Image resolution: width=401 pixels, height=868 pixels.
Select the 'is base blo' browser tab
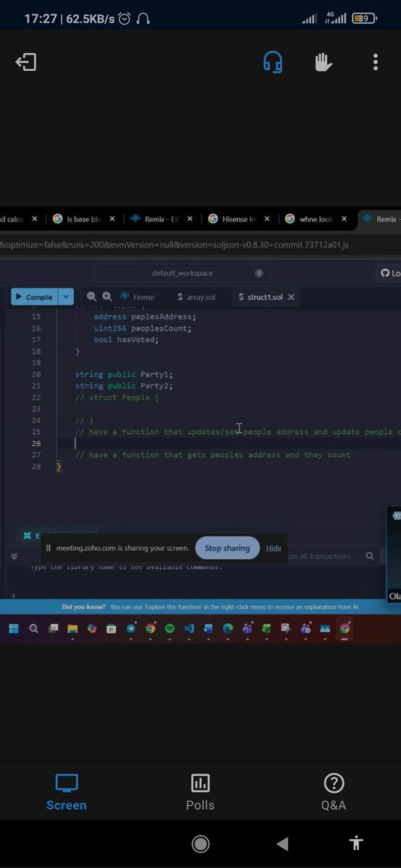[83, 219]
